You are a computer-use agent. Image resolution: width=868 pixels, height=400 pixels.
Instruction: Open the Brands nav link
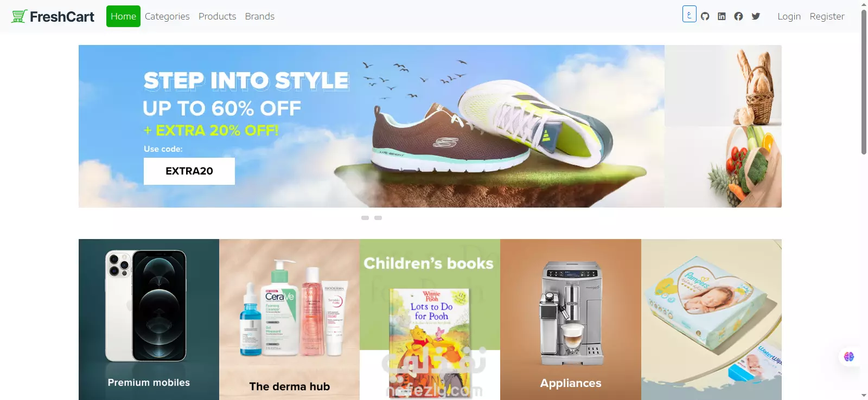point(259,16)
